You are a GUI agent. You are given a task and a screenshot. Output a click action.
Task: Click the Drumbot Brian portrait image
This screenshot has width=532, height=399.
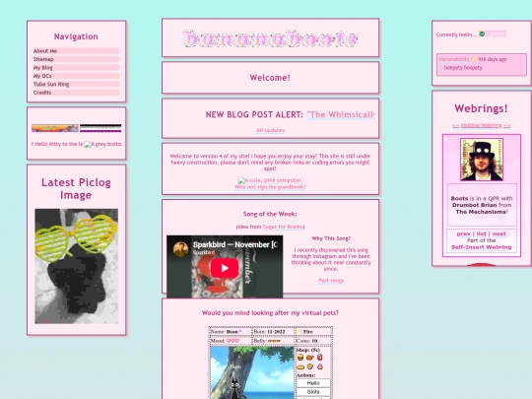[x=482, y=160]
